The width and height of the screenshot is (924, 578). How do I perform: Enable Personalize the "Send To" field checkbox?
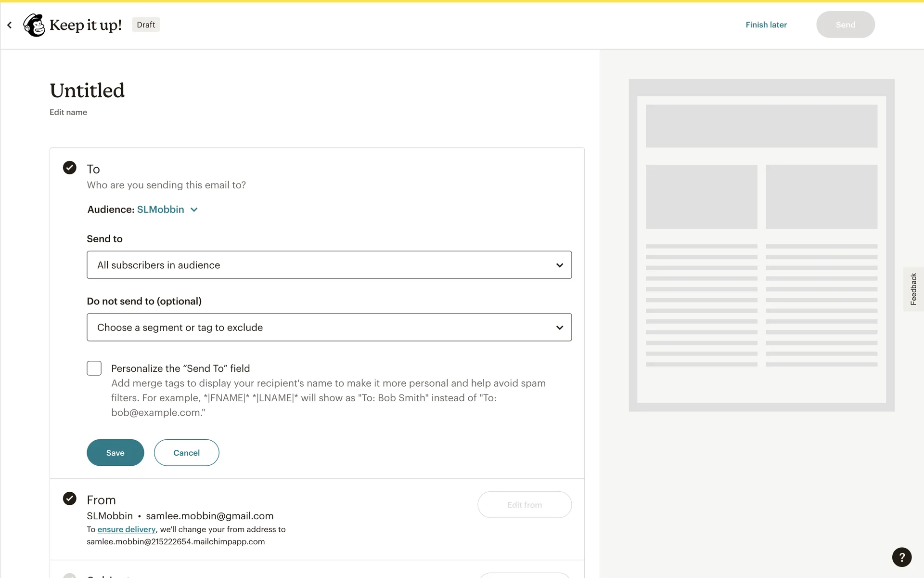pyautogui.click(x=94, y=368)
